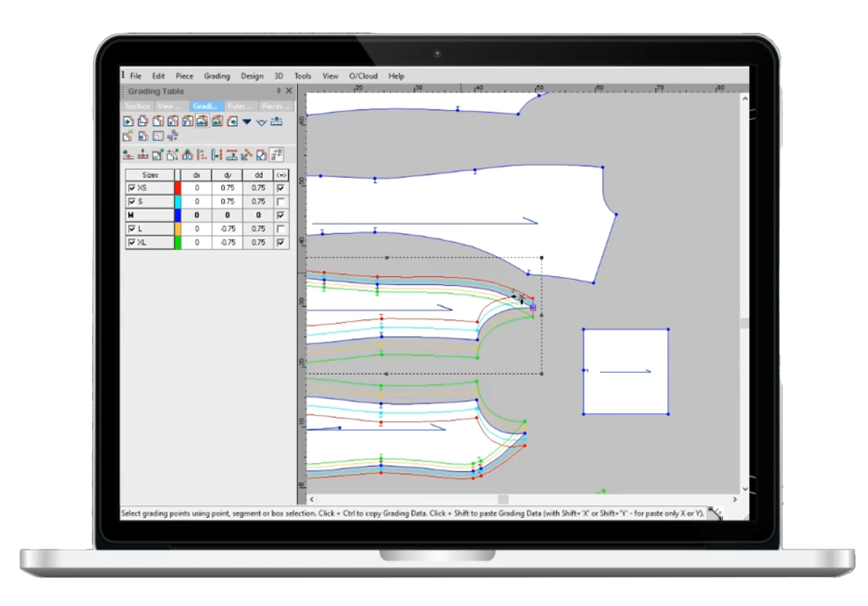
Task: Enable the S row checkbox in <=> column
Action: click(280, 202)
